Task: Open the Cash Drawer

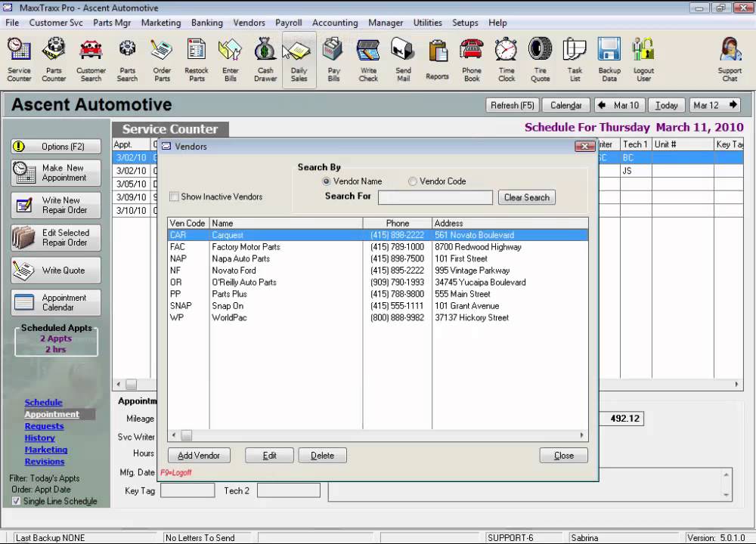Action: point(265,60)
